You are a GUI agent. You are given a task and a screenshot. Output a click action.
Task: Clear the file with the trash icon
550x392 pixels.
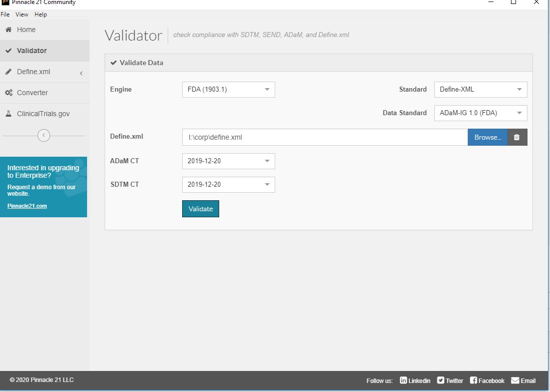517,137
